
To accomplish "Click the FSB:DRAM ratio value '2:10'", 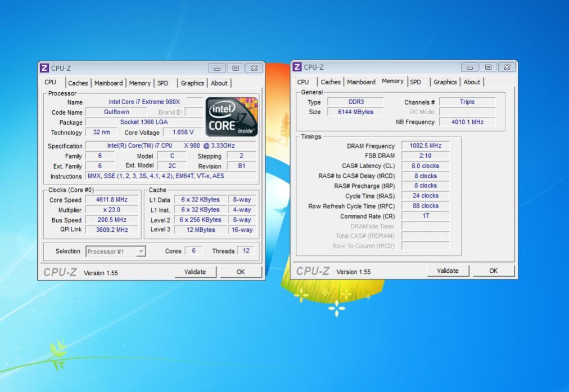I will 425,156.
